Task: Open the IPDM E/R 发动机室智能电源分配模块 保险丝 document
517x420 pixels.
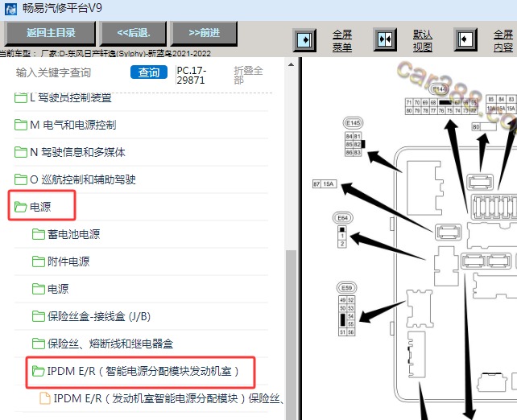Action: (168, 398)
